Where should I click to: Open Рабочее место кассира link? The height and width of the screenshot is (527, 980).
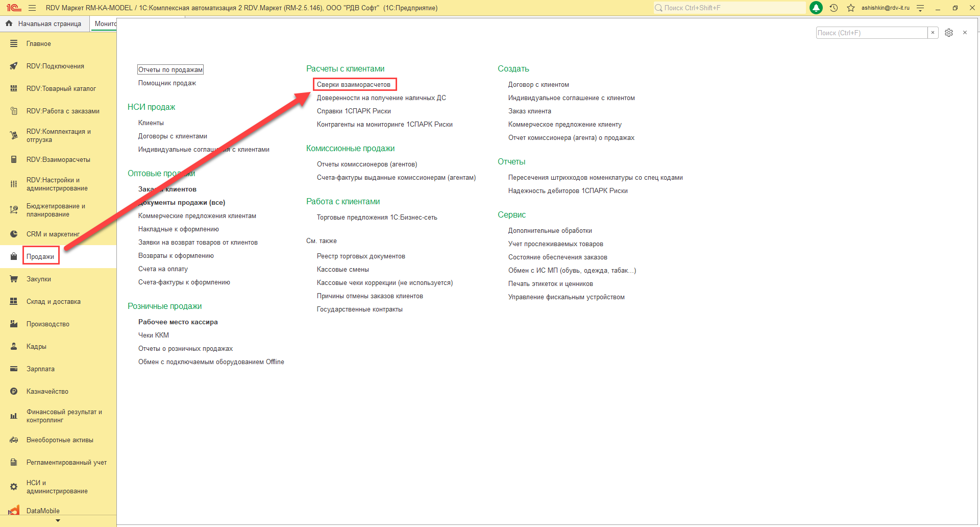tap(178, 322)
